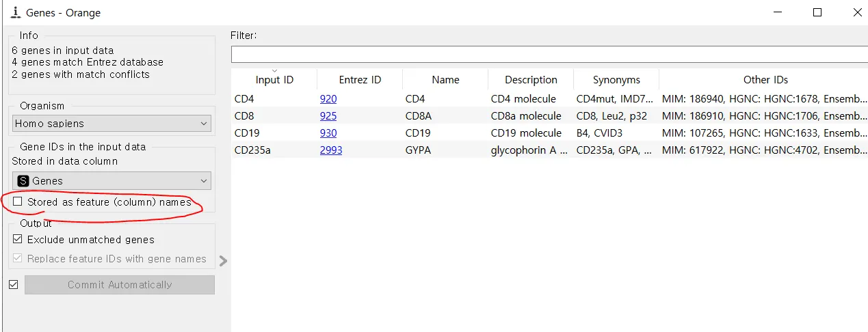Open Entrez ID link 920
868x332 pixels.
click(328, 99)
